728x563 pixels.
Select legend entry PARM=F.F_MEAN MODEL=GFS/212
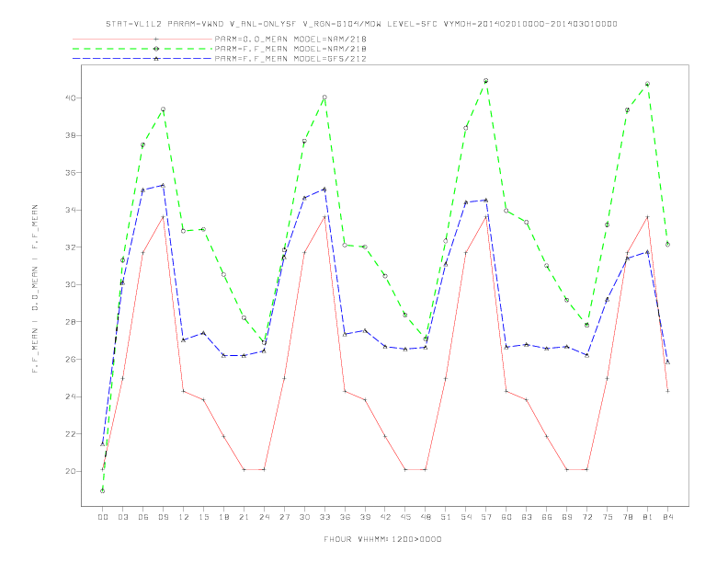290,59
